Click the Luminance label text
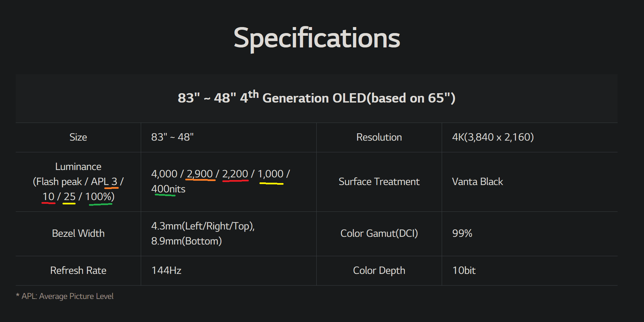Screen dimensions: 644x322 [x=78, y=166]
